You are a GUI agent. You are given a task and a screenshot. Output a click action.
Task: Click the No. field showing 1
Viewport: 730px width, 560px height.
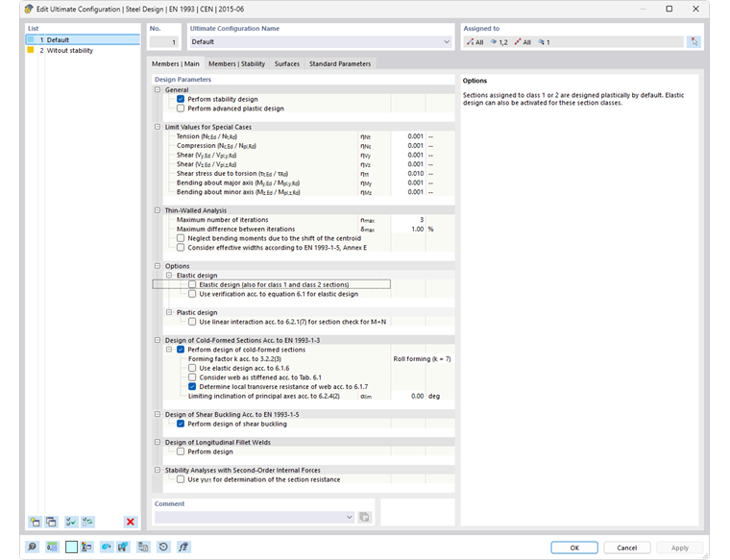pos(164,42)
